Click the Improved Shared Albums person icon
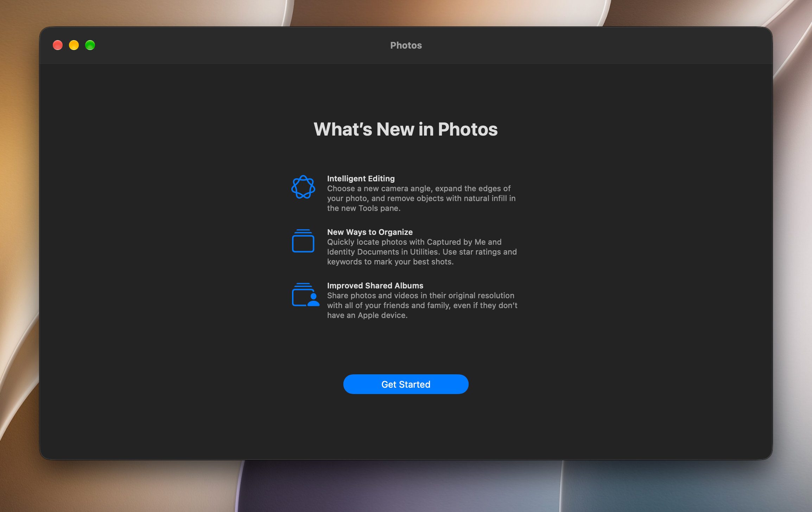This screenshot has height=512, width=812. [x=305, y=295]
